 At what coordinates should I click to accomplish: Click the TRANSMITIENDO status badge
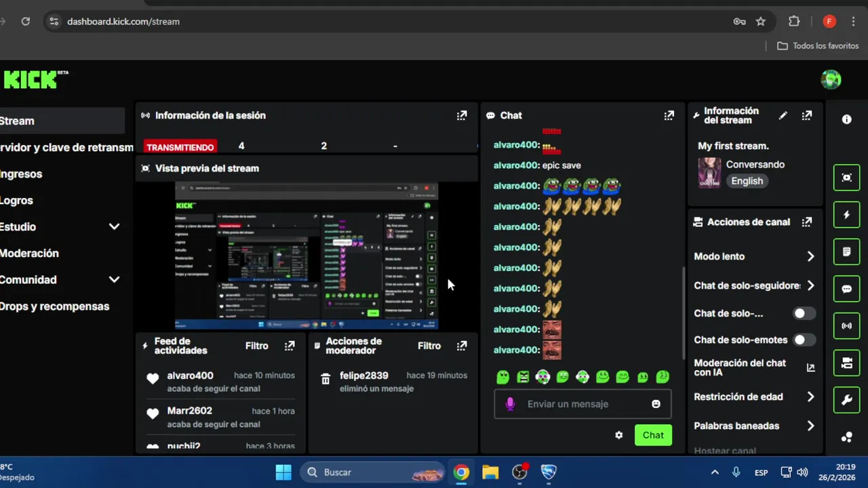click(180, 147)
